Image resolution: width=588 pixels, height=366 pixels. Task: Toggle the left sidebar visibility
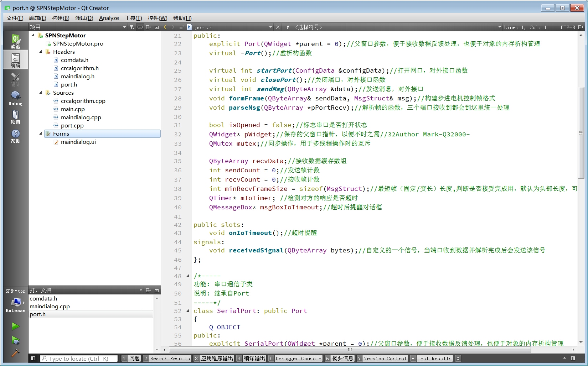click(x=33, y=359)
